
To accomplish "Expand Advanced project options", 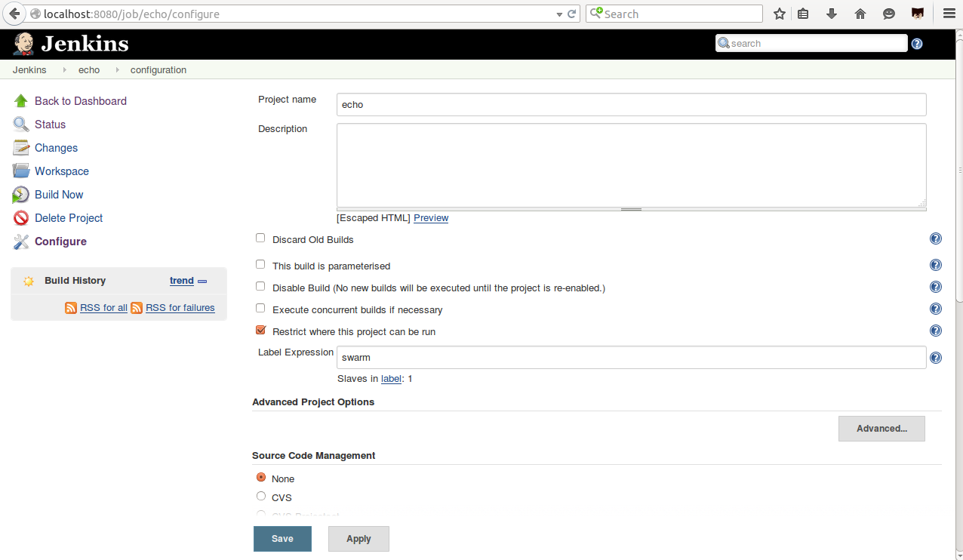I will click(x=881, y=429).
